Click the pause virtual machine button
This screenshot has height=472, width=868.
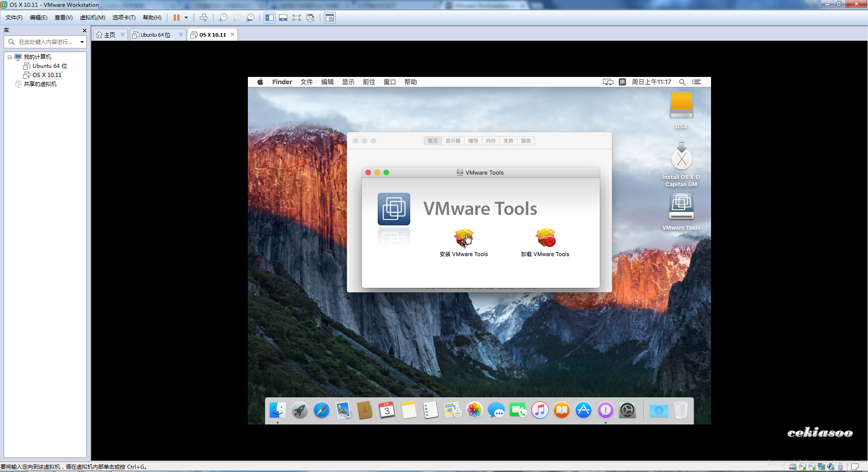click(x=176, y=18)
